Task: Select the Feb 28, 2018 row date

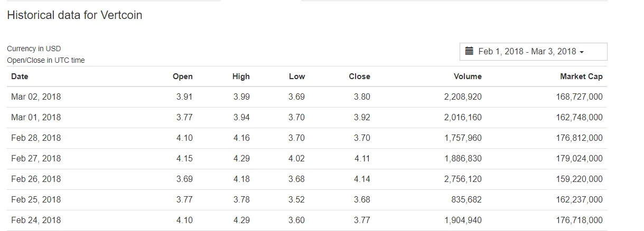Action: click(36, 138)
